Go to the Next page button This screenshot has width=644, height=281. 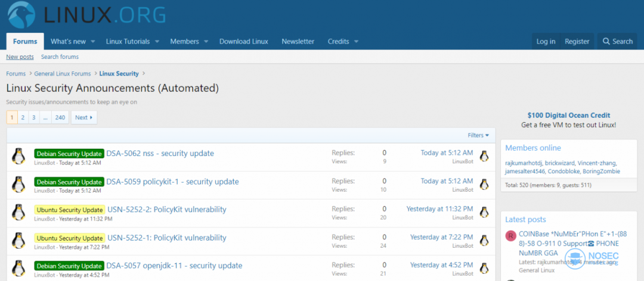point(84,117)
